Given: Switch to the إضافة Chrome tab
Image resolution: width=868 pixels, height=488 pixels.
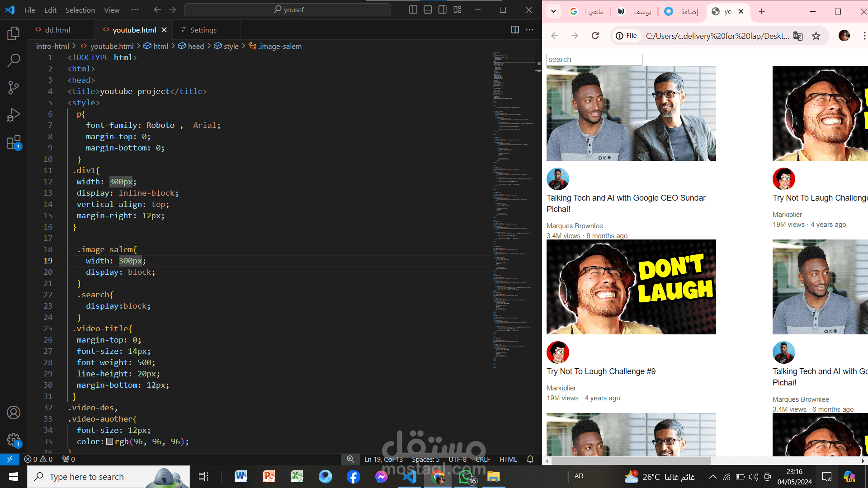Looking at the screenshot, I should click(681, 11).
